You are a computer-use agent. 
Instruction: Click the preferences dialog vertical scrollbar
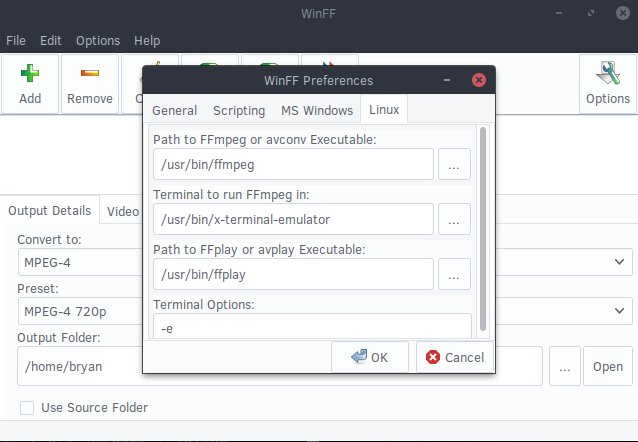pyautogui.click(x=483, y=229)
